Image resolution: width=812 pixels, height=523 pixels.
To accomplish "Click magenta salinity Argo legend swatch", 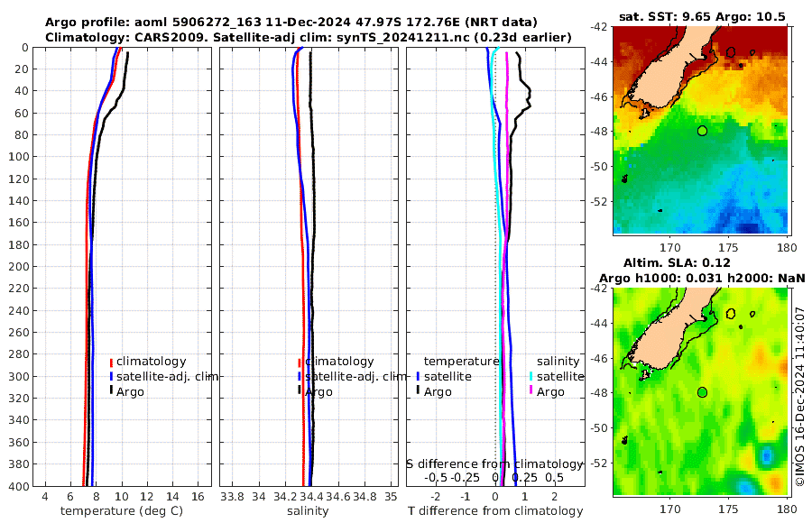I will [531, 390].
